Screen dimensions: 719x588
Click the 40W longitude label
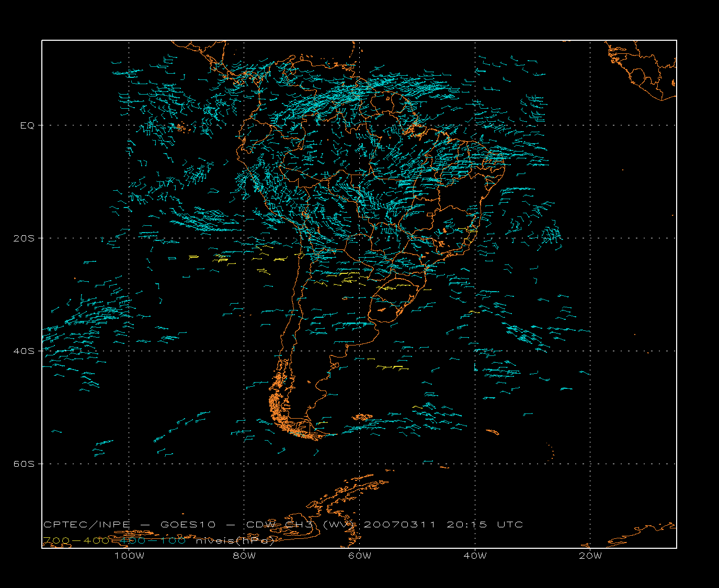475,556
